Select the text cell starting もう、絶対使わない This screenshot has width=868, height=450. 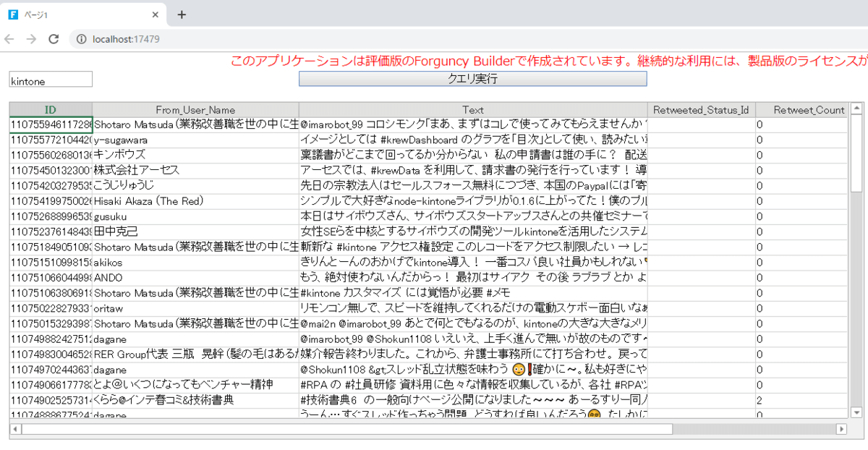click(x=474, y=278)
